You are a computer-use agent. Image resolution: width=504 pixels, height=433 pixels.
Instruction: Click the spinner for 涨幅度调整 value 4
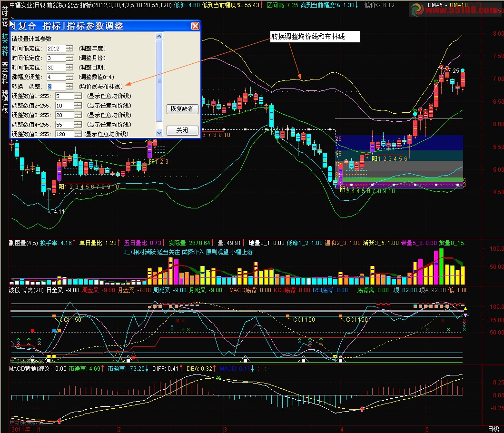70,77
